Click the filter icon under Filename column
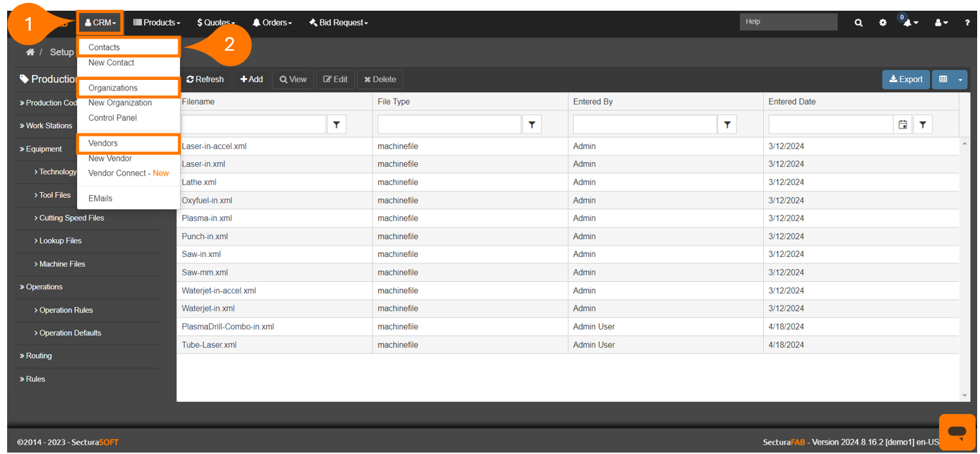The image size is (980, 454). click(336, 125)
